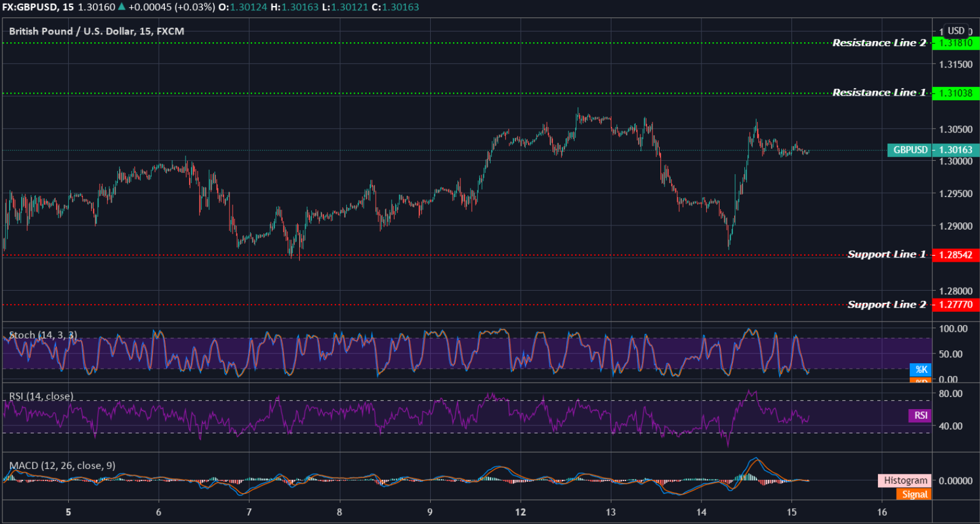
Task: Click date 16 on the time axis
Action: [882, 512]
